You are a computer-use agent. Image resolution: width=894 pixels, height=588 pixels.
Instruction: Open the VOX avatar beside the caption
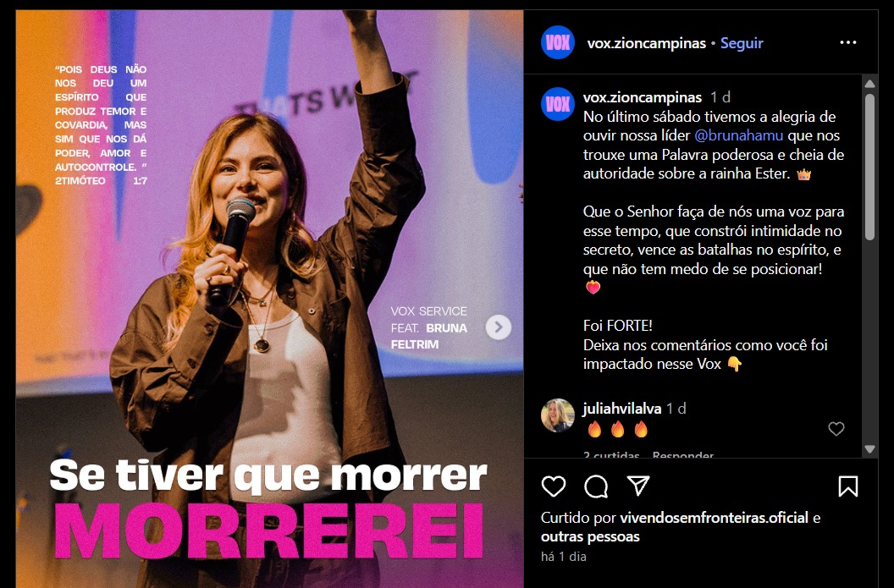pos(558,104)
